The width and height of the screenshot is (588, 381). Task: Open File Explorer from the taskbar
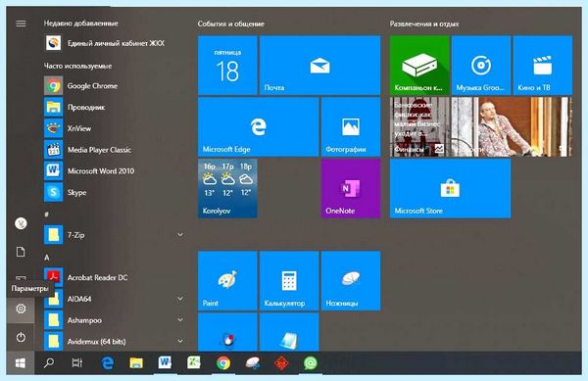(136, 362)
